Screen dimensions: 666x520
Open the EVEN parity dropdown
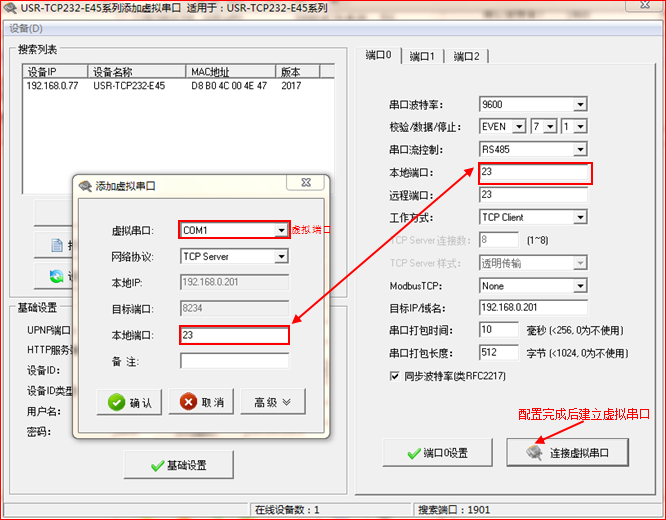pos(519,127)
